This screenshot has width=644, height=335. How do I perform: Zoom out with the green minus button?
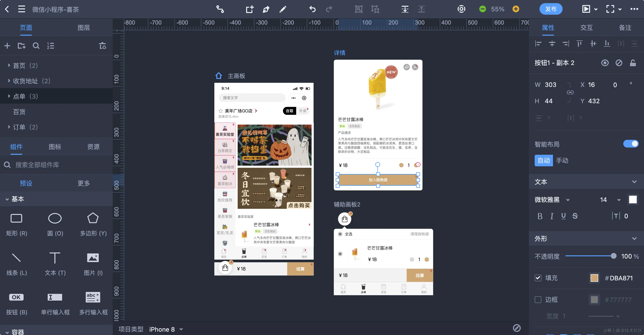482,9
